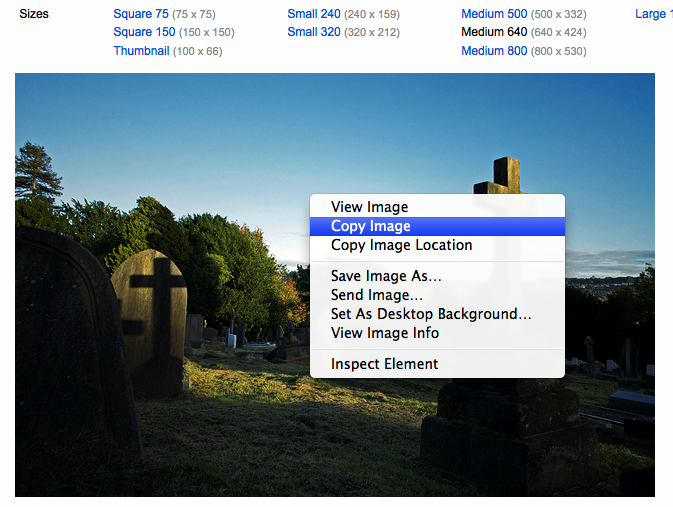Click the Medium 640 current size text

pyautogui.click(x=494, y=32)
